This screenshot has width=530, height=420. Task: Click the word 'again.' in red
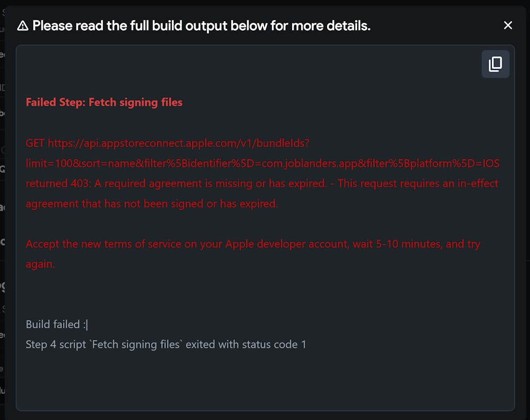40,264
